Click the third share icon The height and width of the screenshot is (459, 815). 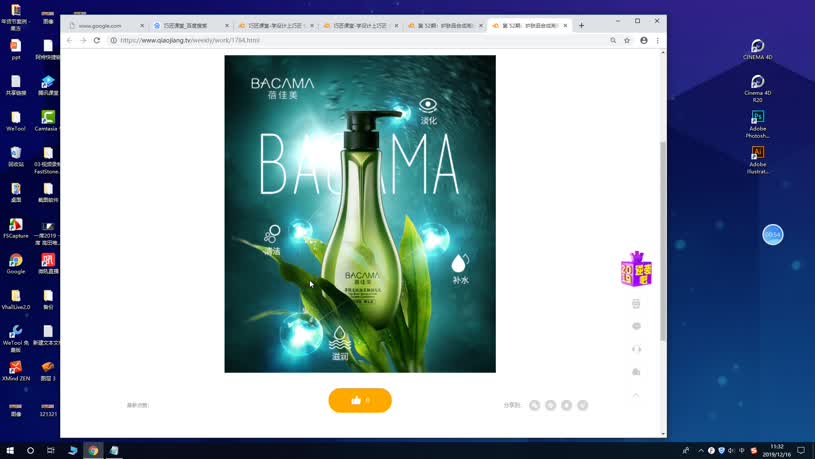[x=567, y=405]
